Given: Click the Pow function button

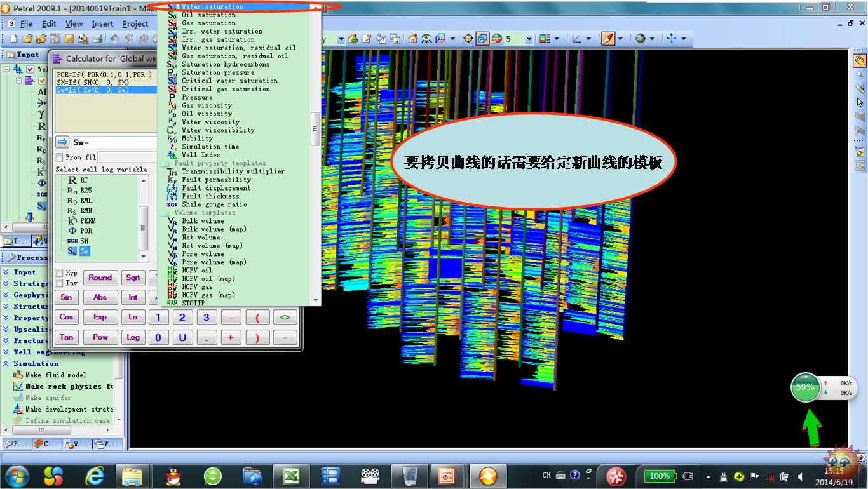Looking at the screenshot, I should pyautogui.click(x=100, y=337).
